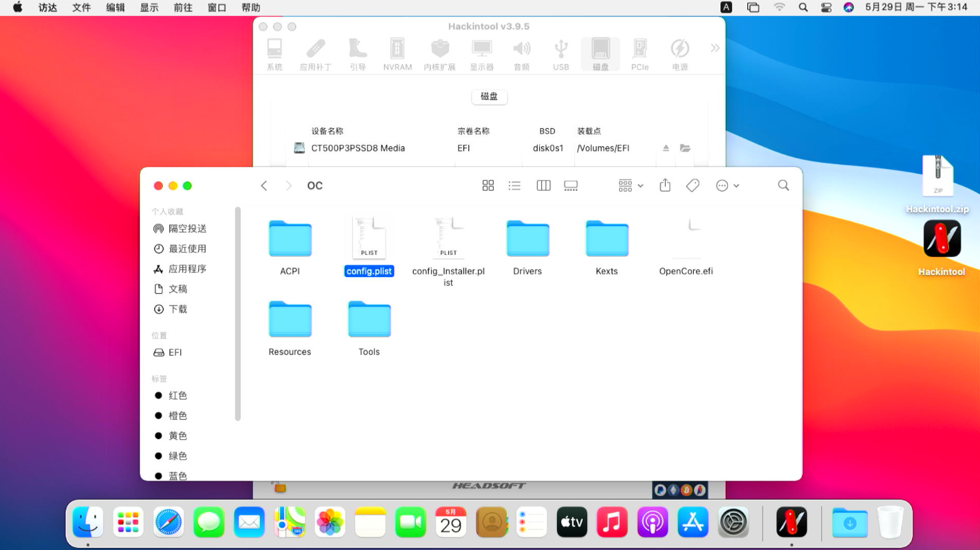The width and height of the screenshot is (980, 550).
Task: Switch Finder to column view
Action: pyautogui.click(x=544, y=186)
